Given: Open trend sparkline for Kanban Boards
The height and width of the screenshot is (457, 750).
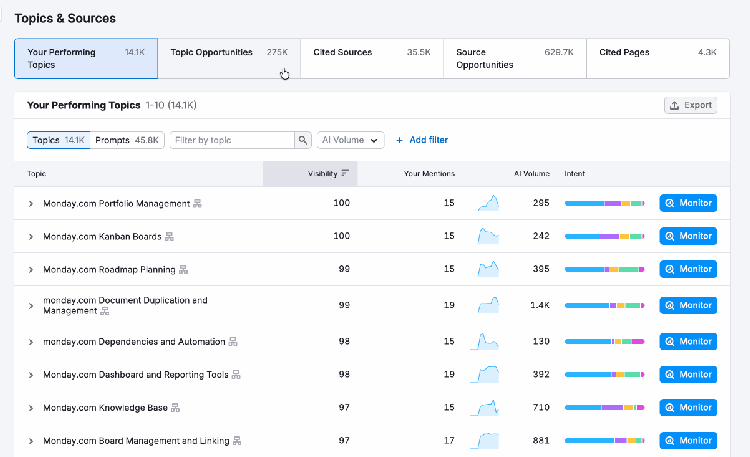Looking at the screenshot, I should coord(488,236).
